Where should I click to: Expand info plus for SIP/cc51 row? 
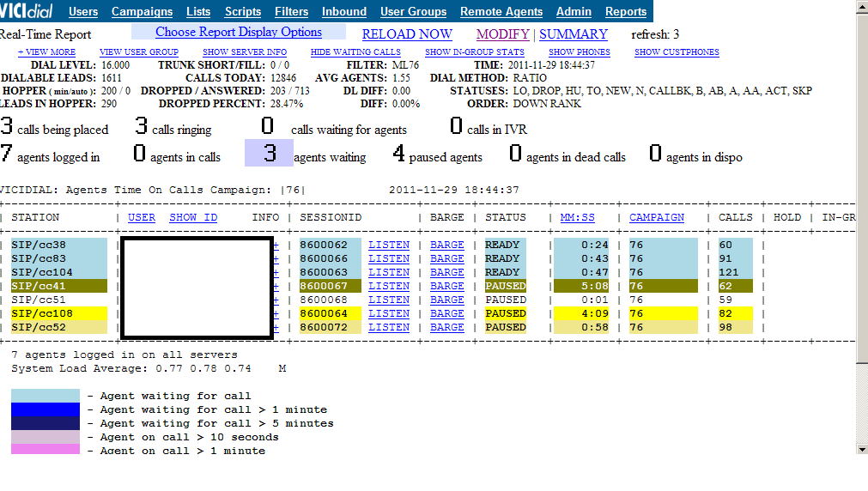(276, 300)
